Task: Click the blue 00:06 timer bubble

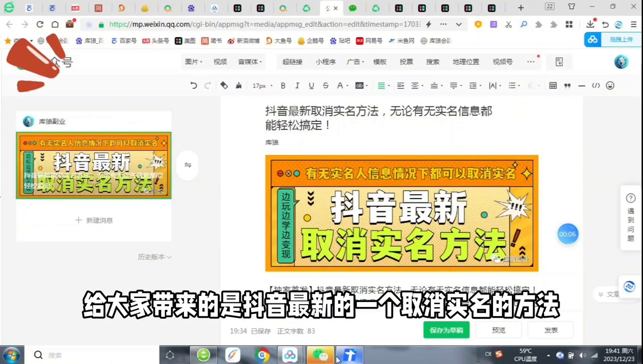Action: [x=568, y=234]
